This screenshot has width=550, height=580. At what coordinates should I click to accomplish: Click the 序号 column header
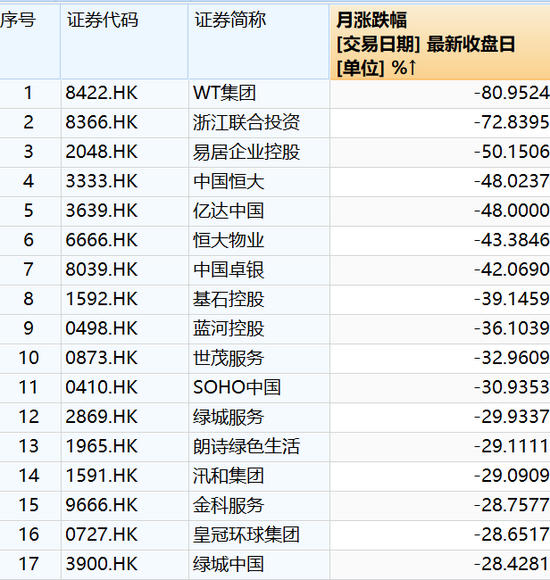click(x=30, y=42)
